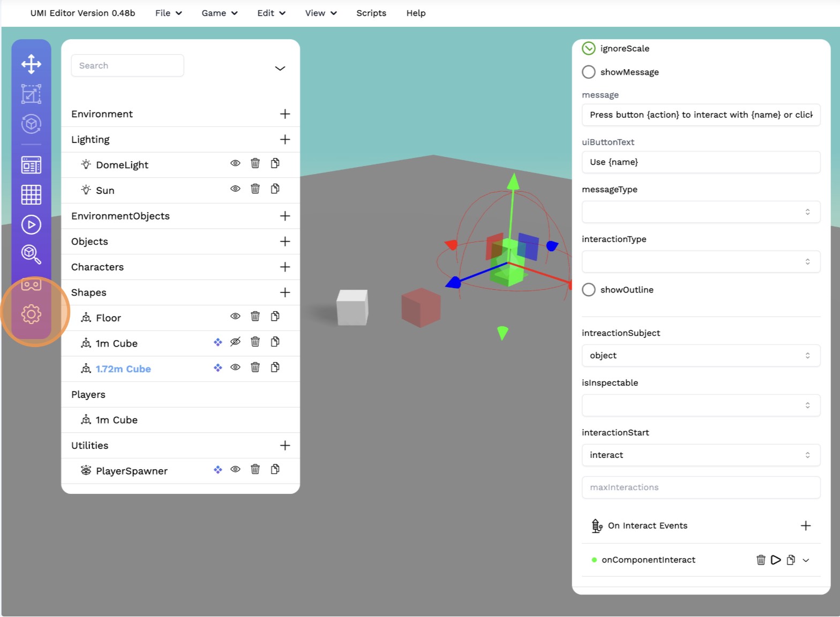Toggle the ignoreScale checkbox
The height and width of the screenshot is (617, 840).
589,49
